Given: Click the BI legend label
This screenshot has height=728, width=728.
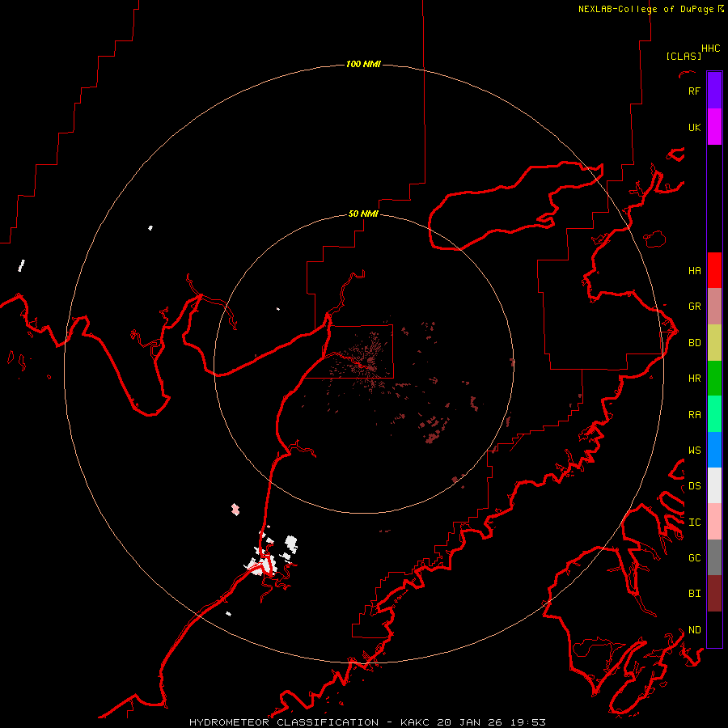Looking at the screenshot, I should coord(694,593).
